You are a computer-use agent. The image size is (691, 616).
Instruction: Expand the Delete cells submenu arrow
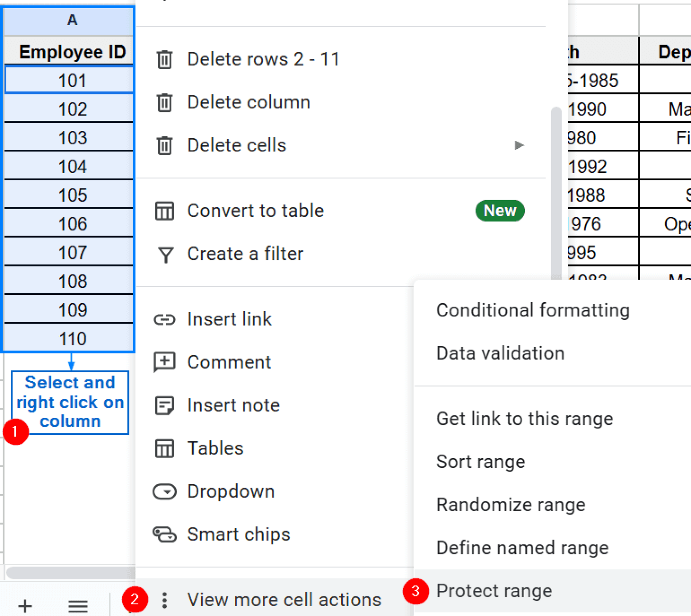click(x=520, y=145)
